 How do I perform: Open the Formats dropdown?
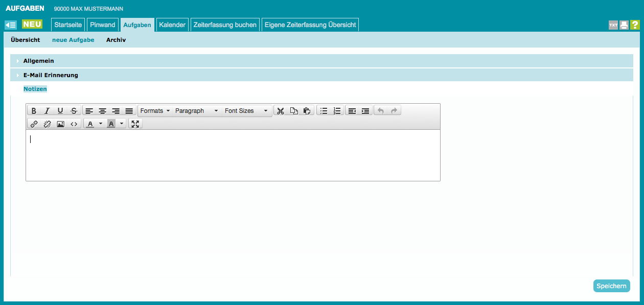coord(155,111)
